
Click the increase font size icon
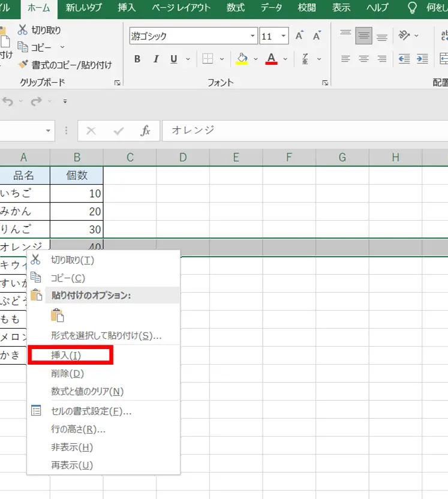point(299,36)
